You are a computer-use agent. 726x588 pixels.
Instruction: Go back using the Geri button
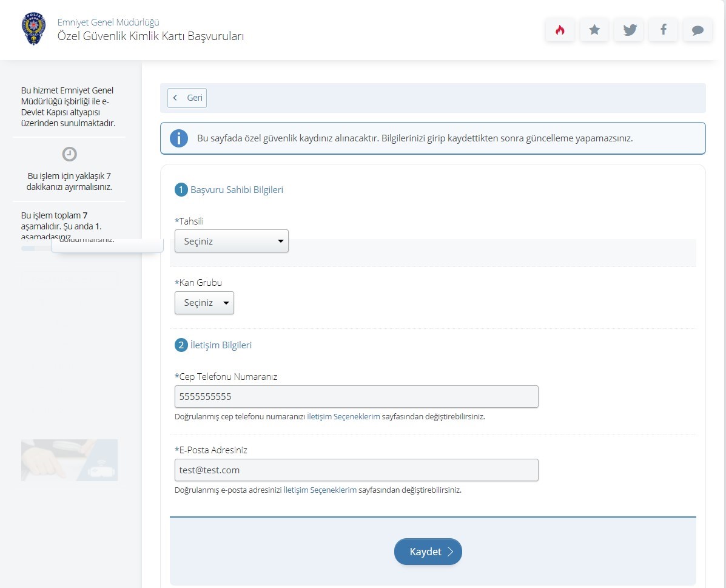click(187, 98)
